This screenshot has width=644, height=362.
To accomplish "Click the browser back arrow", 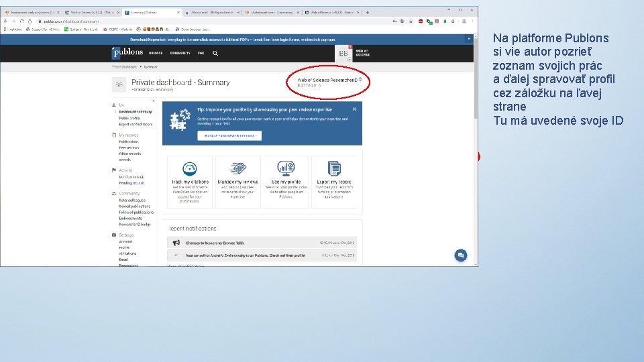I will point(6,21).
